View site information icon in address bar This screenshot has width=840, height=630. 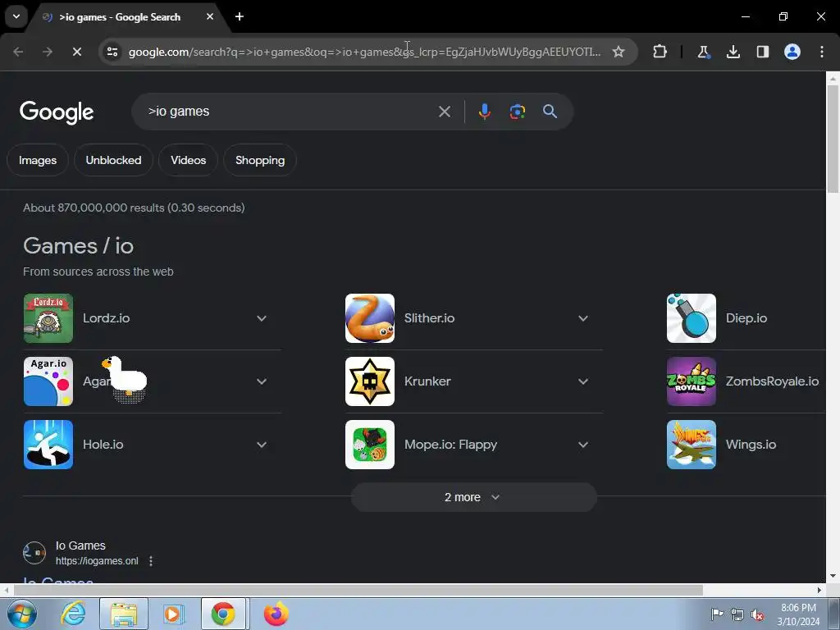[x=112, y=52]
